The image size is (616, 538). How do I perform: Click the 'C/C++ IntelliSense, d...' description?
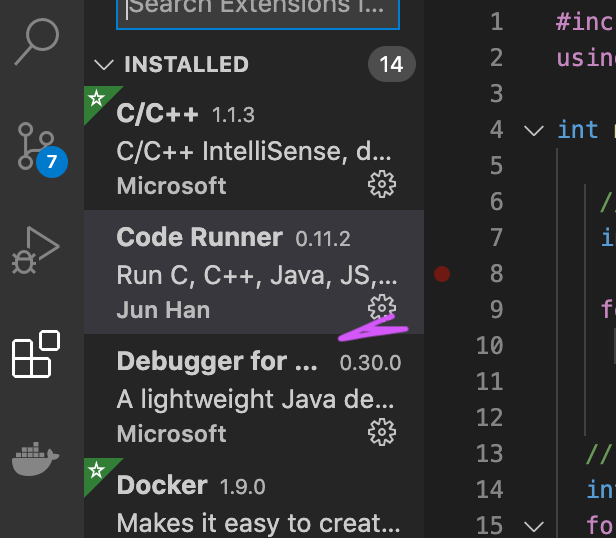[254, 152]
